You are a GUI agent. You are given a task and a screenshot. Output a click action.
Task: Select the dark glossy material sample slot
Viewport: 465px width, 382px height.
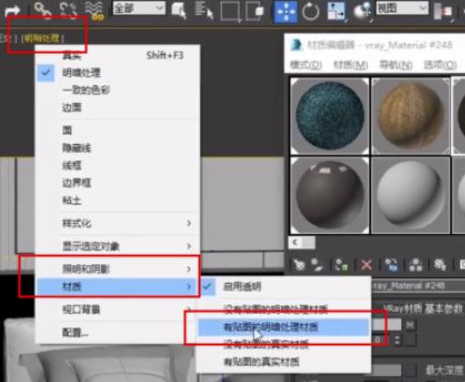pos(330,196)
